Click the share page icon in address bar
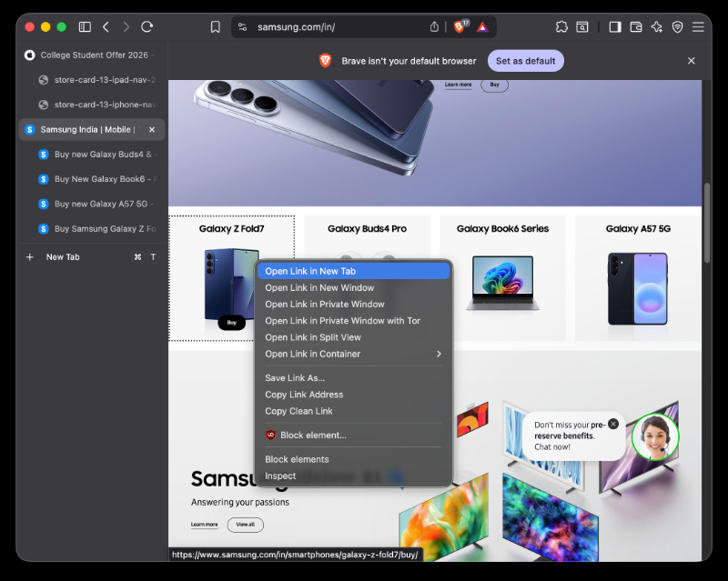This screenshot has height=581, width=728. (x=434, y=27)
